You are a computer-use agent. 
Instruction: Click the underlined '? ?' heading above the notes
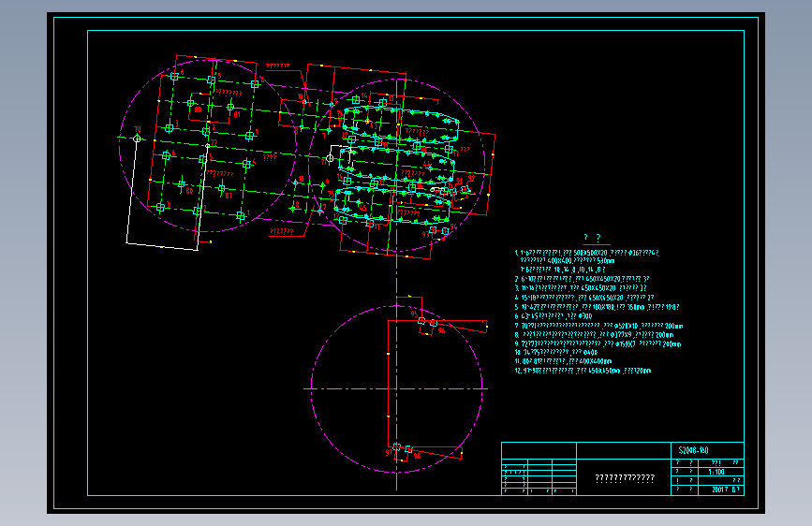pos(592,237)
